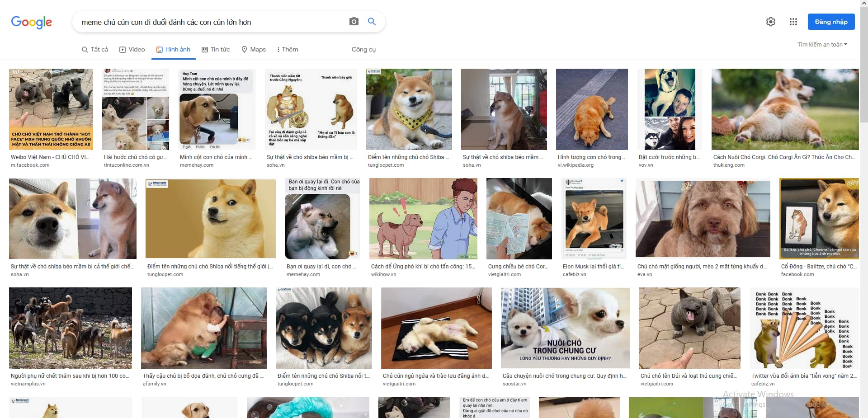The image size is (868, 418).
Task: Click the Cưng chiều bé chó Corgi caption
Action: (518, 267)
